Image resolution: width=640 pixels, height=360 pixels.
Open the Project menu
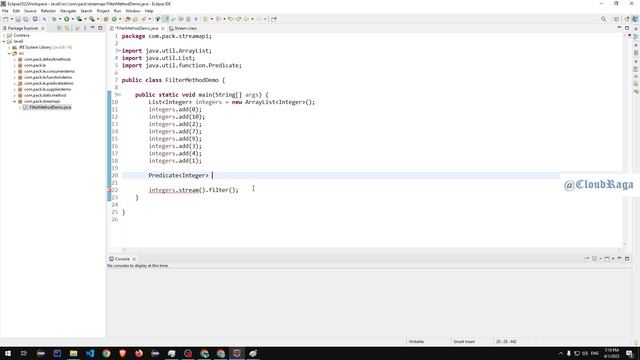[x=103, y=11]
